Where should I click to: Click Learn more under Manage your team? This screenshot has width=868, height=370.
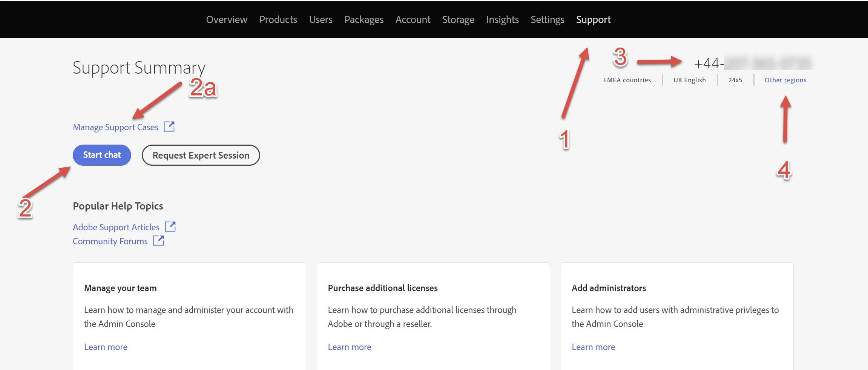tap(106, 347)
